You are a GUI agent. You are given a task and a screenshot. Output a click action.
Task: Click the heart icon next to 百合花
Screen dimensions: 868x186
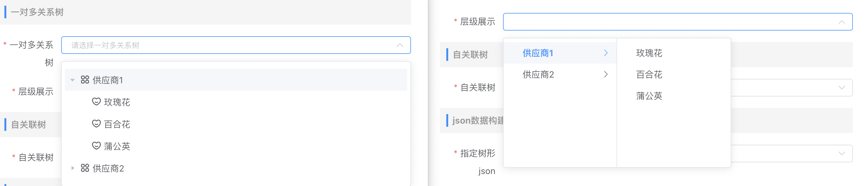tap(96, 124)
